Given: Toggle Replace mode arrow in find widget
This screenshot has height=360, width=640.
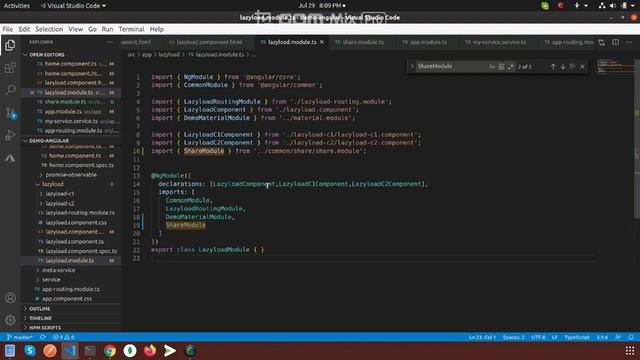Looking at the screenshot, I should point(412,66).
